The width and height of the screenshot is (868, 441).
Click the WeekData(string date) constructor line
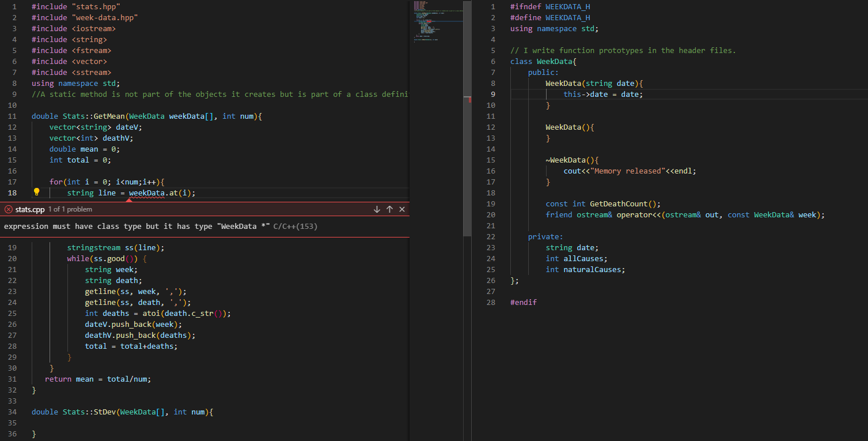pos(594,84)
